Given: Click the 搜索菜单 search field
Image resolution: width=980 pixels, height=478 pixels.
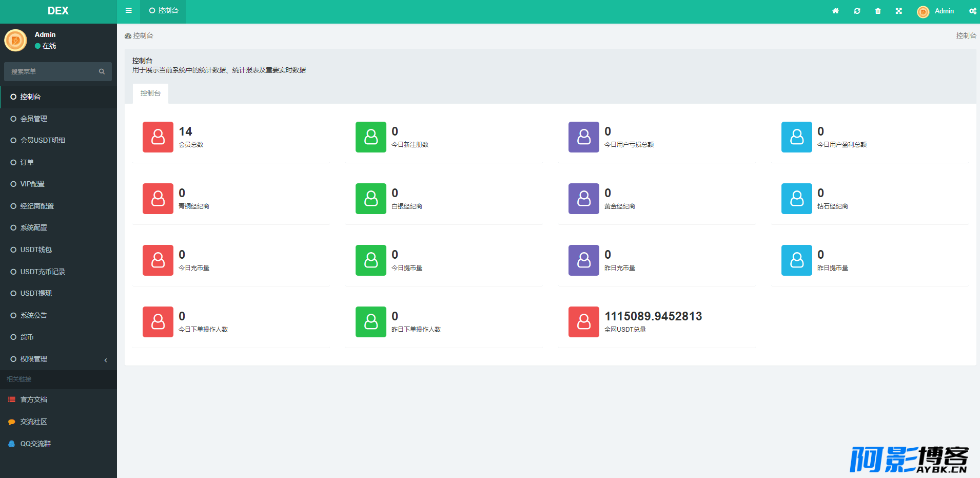Looking at the screenshot, I should 51,72.
